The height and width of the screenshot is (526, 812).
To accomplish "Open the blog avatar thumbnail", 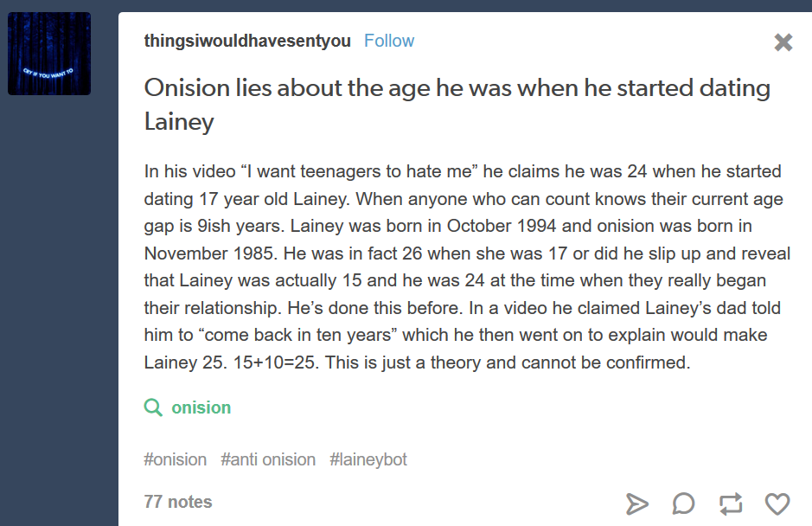I will coord(49,54).
